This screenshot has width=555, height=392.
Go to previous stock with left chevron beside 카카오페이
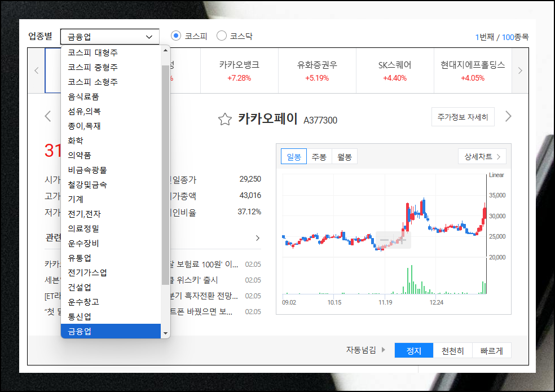pos(48,116)
